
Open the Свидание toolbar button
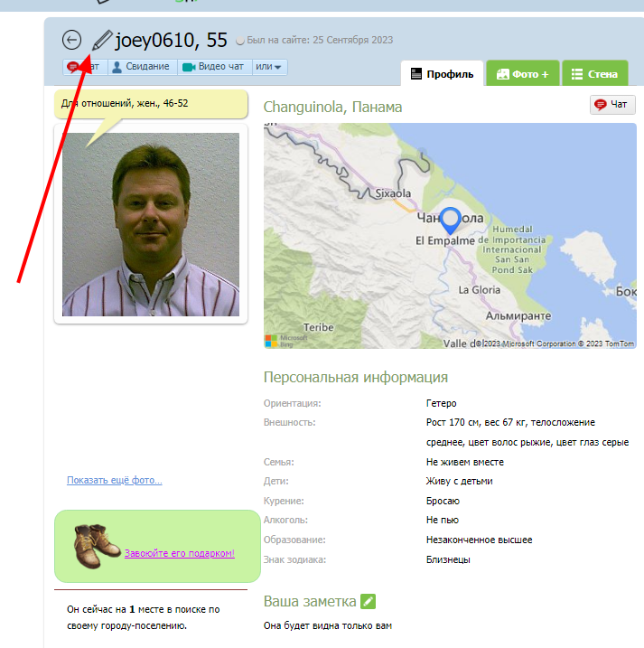pos(143,67)
